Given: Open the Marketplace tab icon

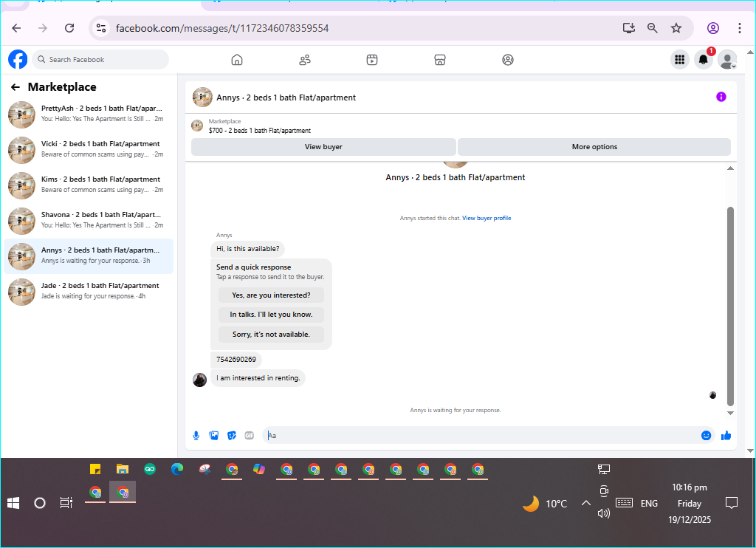Looking at the screenshot, I should click(440, 60).
